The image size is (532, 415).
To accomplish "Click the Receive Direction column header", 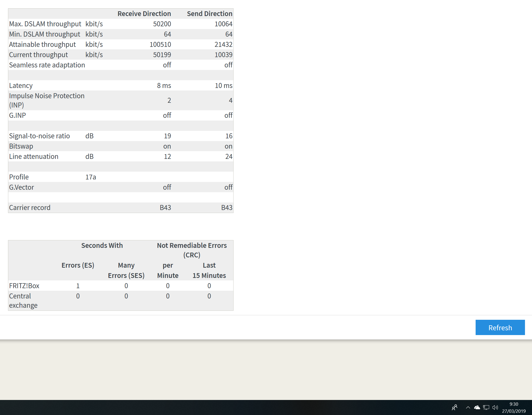I will [144, 14].
